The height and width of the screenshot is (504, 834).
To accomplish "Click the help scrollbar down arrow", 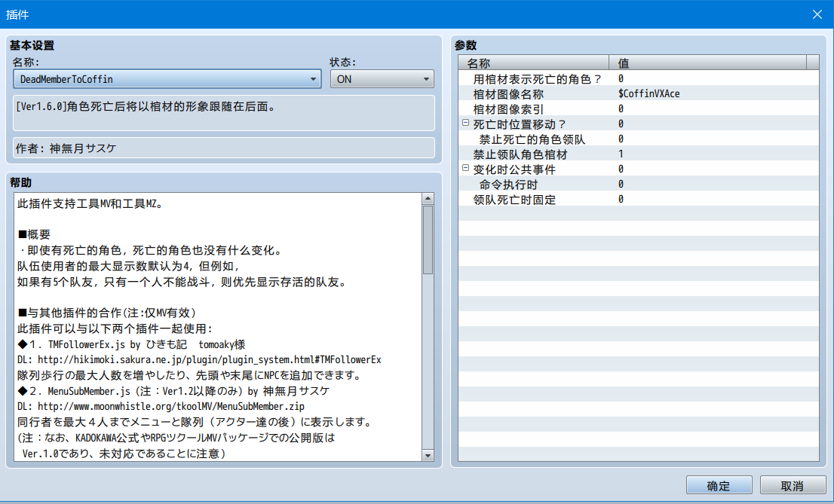I will click(x=428, y=456).
